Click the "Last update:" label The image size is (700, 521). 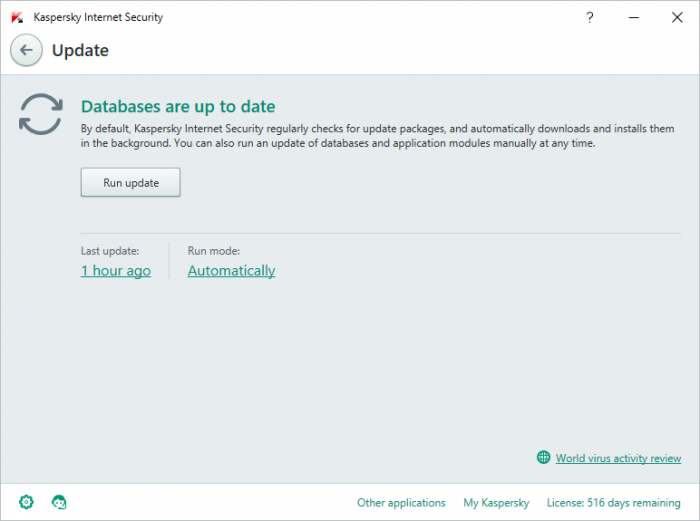tap(110, 251)
